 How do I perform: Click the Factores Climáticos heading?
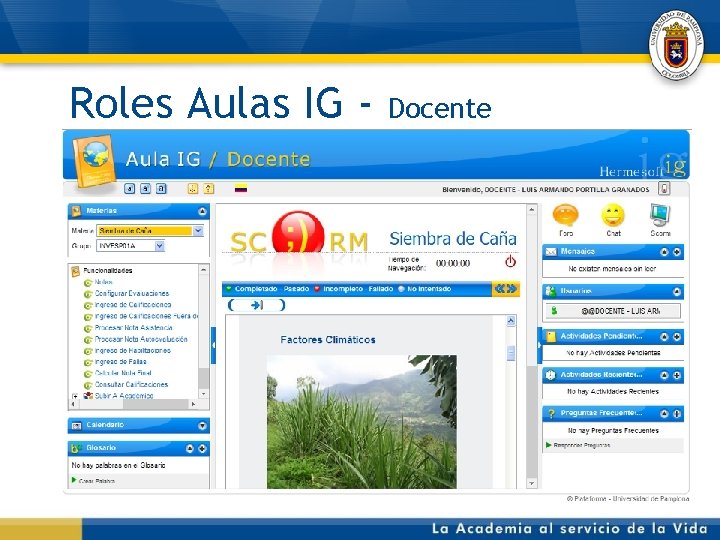(x=328, y=340)
